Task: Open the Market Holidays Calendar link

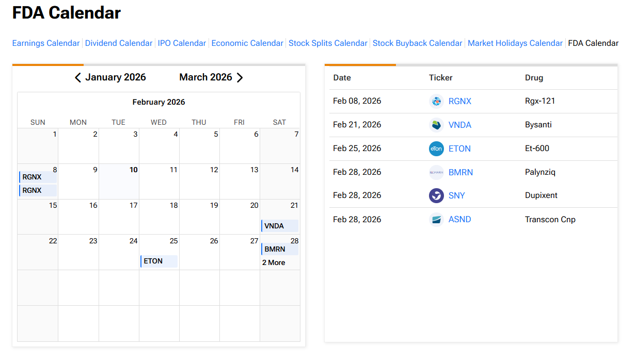Action: pos(515,43)
